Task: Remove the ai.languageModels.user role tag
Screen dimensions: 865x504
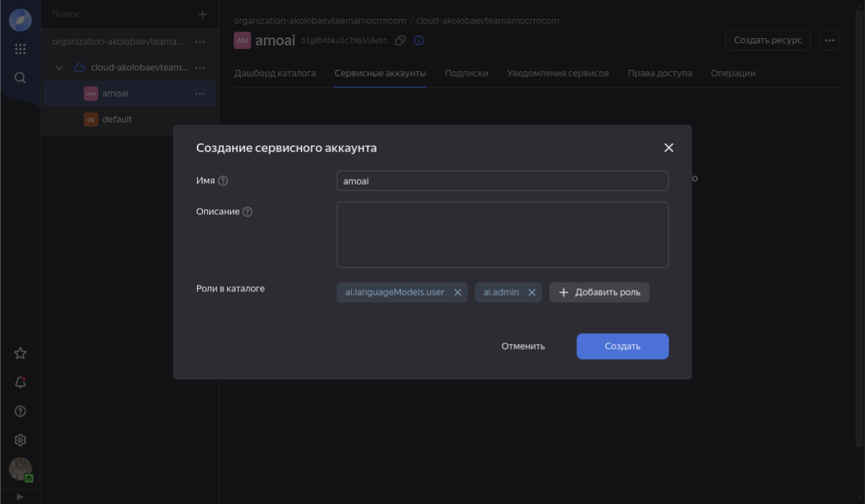Action: [x=457, y=293]
